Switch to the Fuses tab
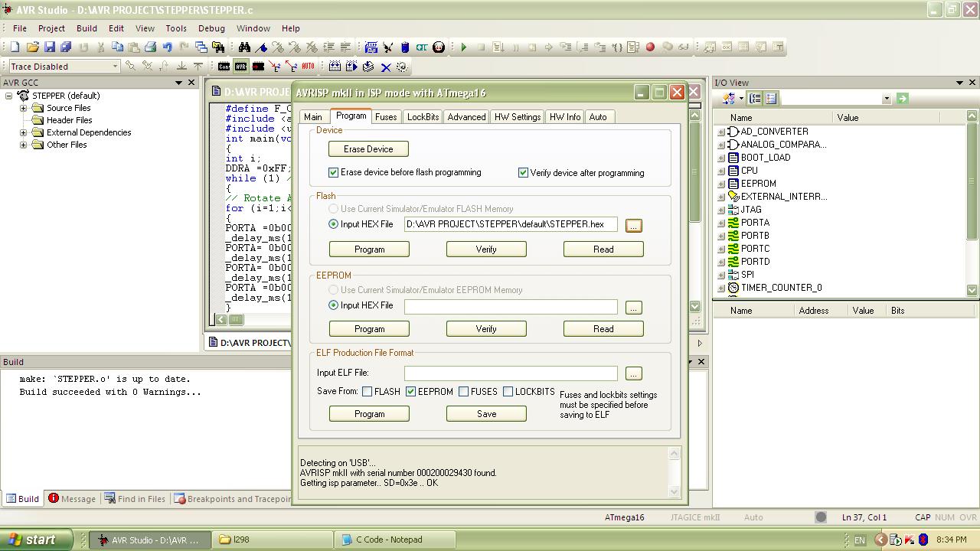 (x=386, y=117)
